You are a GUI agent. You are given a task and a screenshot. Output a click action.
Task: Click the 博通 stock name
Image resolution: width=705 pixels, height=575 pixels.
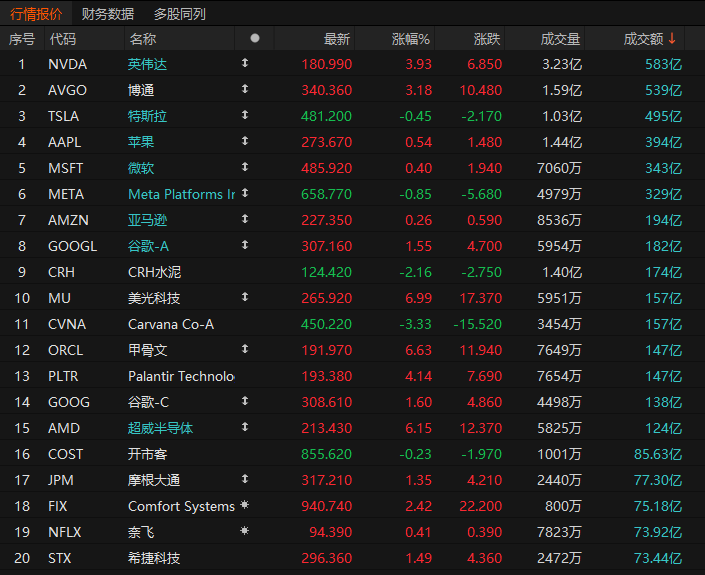[x=141, y=90]
